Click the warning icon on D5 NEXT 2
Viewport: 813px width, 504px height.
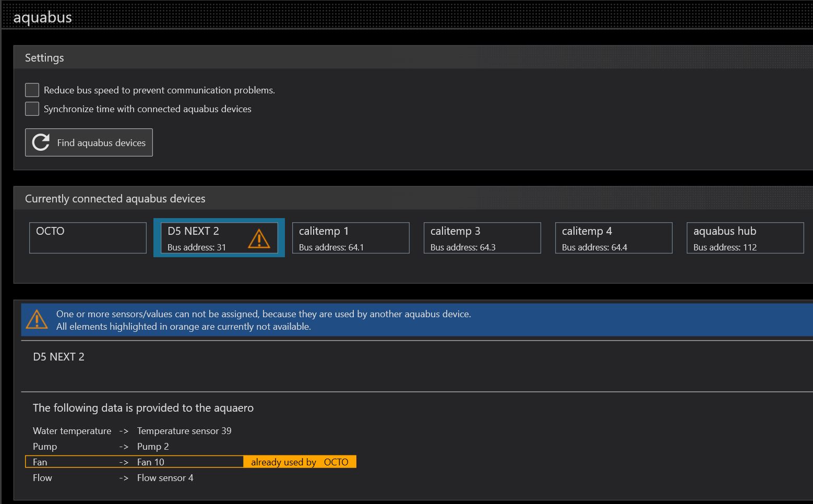pyautogui.click(x=259, y=239)
